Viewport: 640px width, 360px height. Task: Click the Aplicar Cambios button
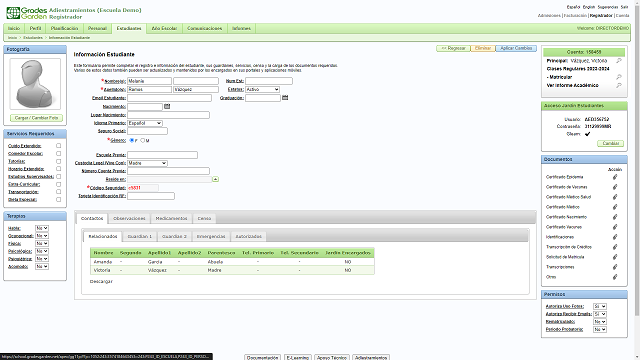click(x=516, y=48)
